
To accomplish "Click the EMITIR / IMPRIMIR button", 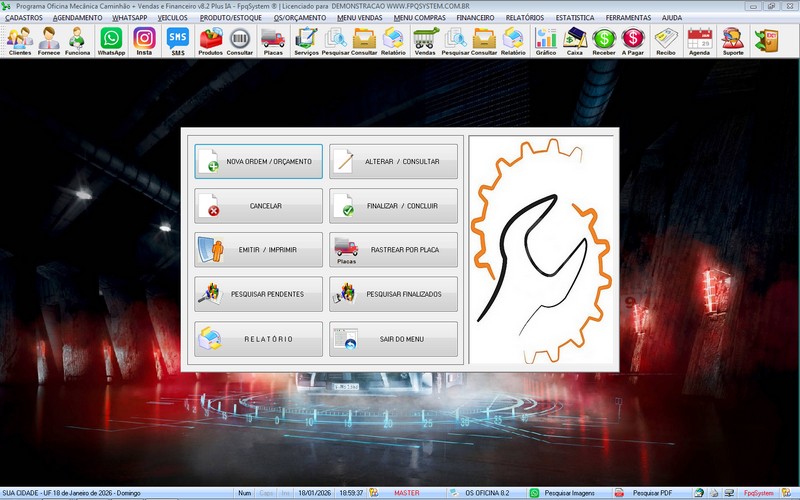I will pyautogui.click(x=258, y=249).
